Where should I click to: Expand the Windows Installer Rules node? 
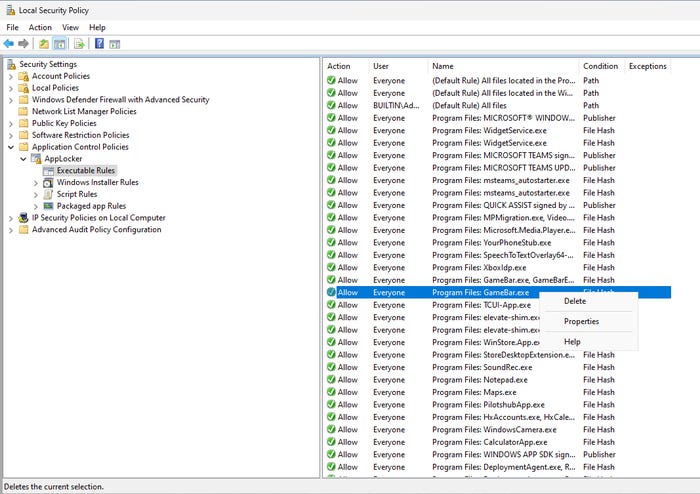[x=36, y=183]
